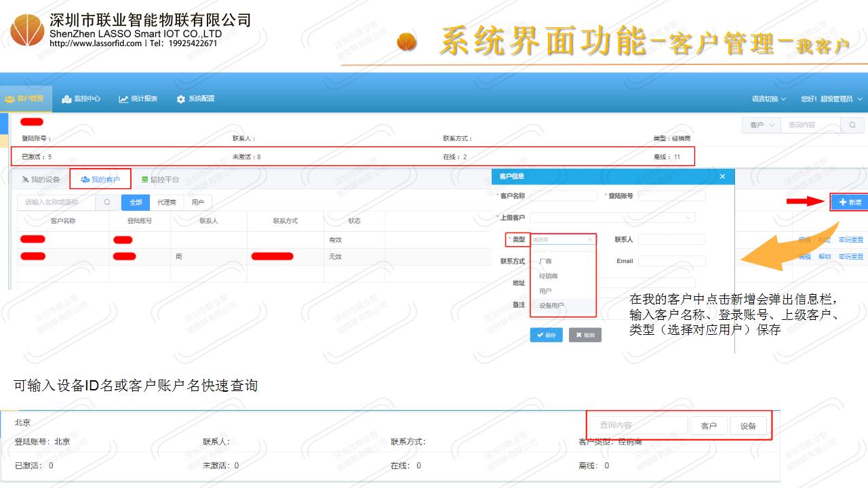868x488 pixels.
Task: Select the 代理商 filter option
Action: (167, 202)
